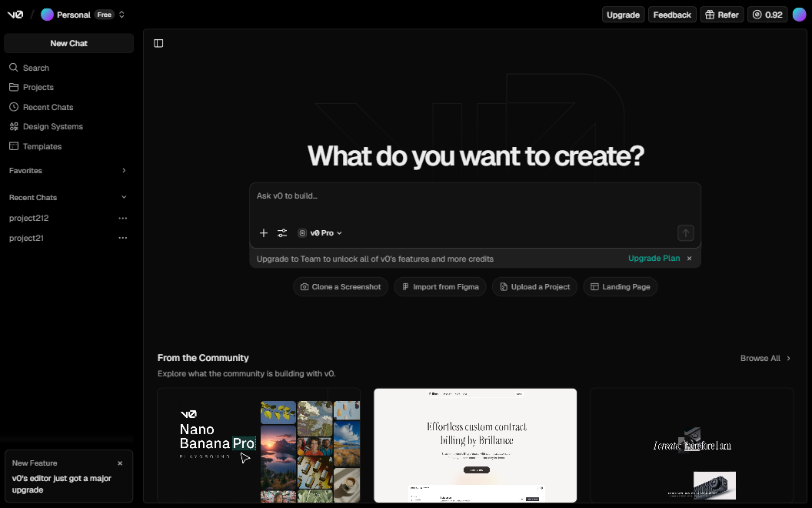The image size is (812, 508).
Task: Open the prompt settings sliders icon
Action: coord(282,233)
